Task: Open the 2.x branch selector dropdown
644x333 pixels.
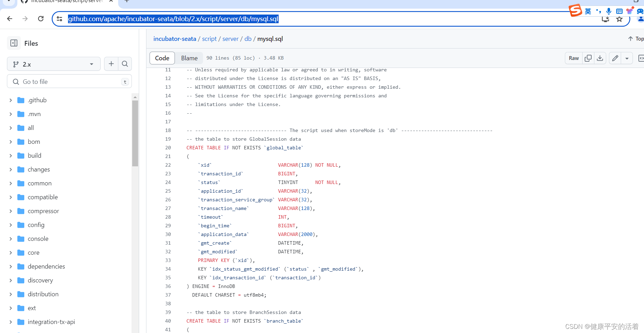Action: click(53, 64)
